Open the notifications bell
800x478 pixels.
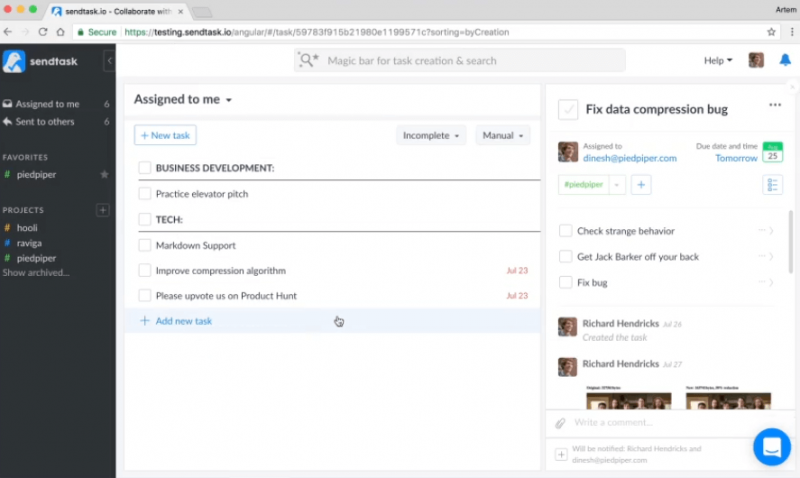(785, 60)
